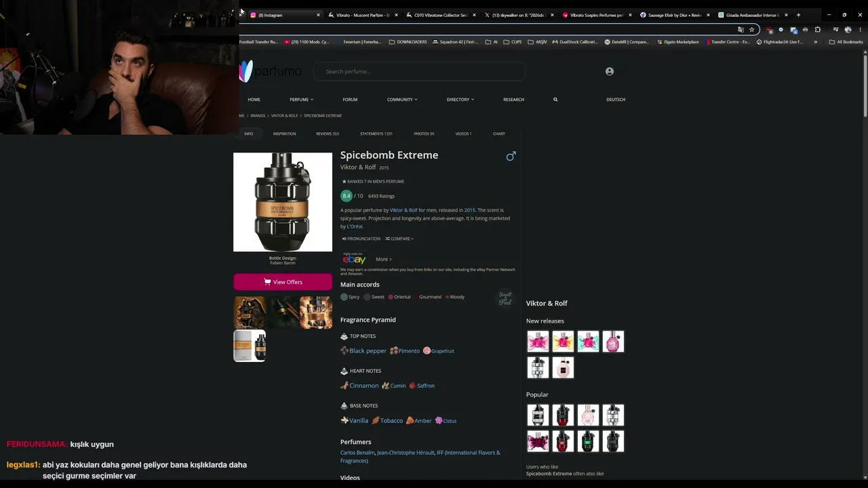Open the boxed bottle thumbnail photo
Viewport: 868px width, 488px height.
coord(250,346)
